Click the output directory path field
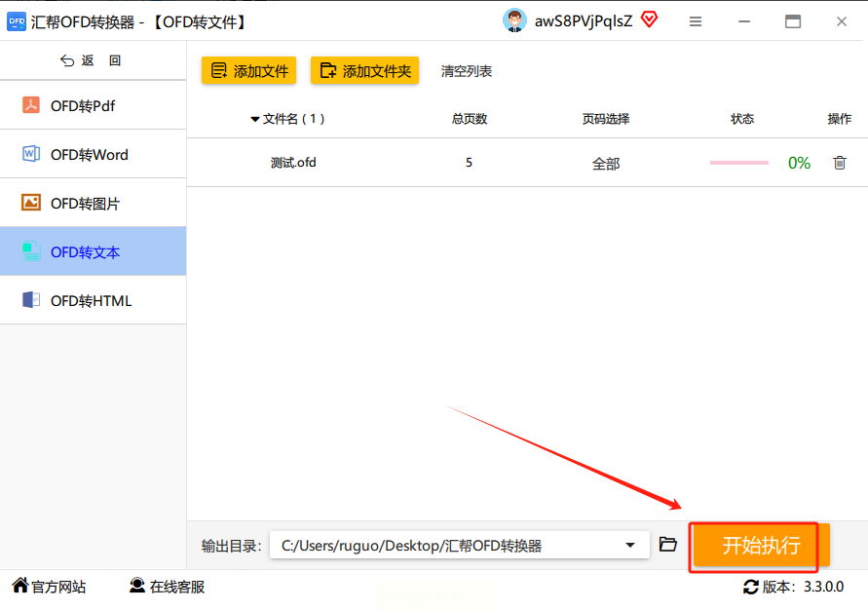Image resolution: width=868 pixels, height=611 pixels. click(x=459, y=546)
